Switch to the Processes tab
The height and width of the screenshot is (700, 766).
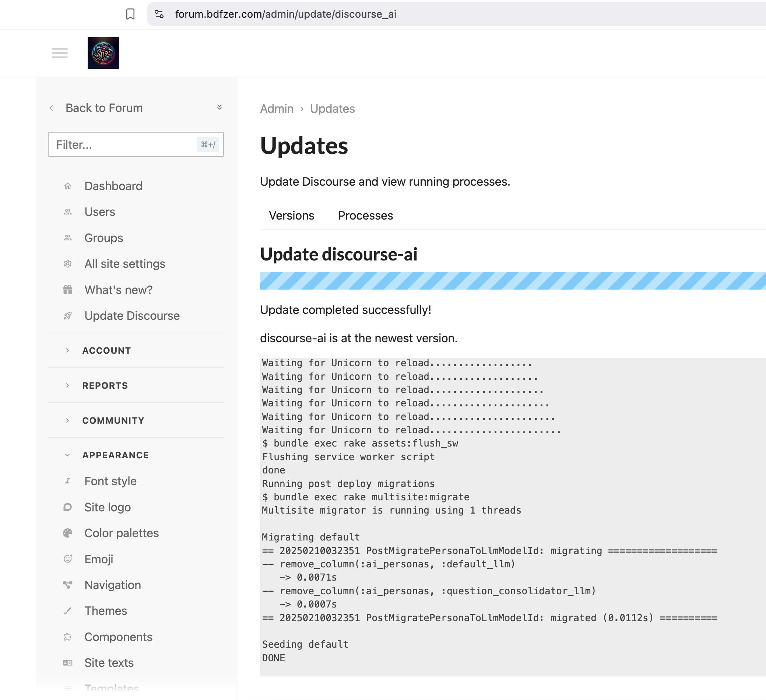(x=365, y=216)
